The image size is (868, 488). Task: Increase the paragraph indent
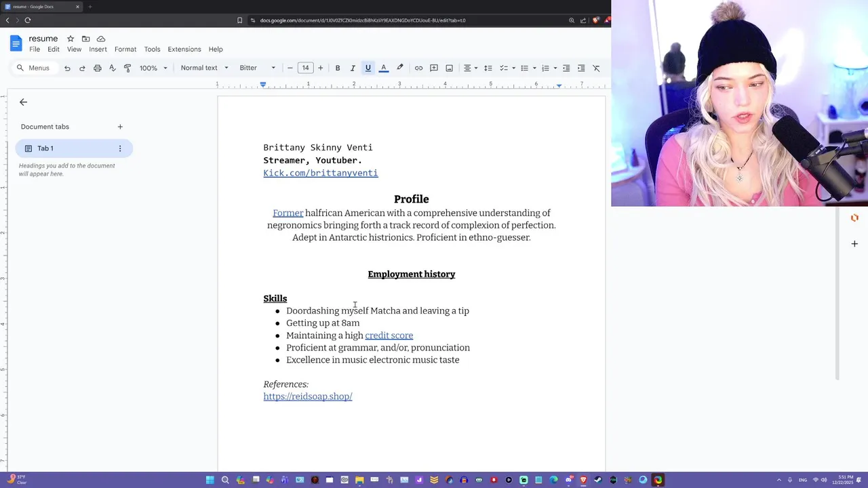click(x=581, y=68)
